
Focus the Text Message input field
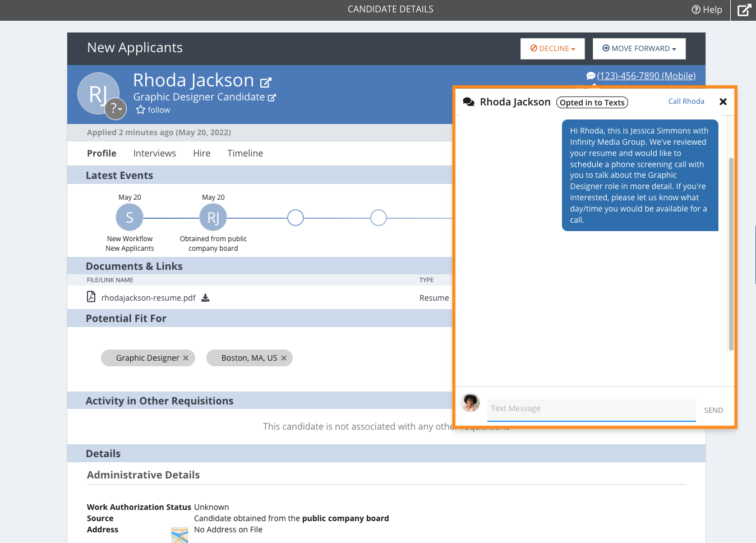tap(591, 409)
